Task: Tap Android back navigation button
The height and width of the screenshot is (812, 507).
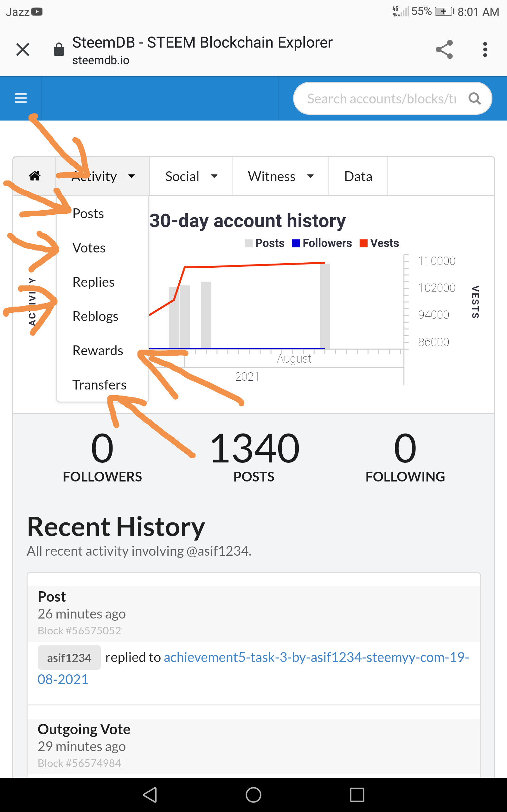Action: (x=150, y=795)
